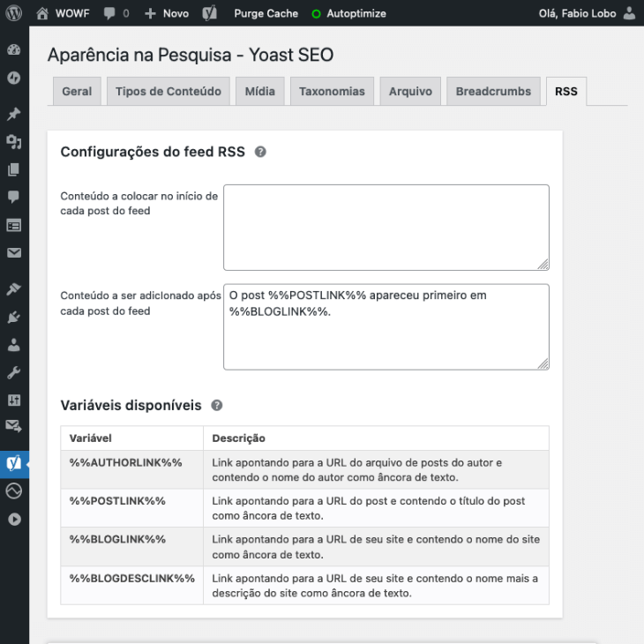Switch to the Breadcrumbs tab
This screenshot has height=644, width=644.
point(493,91)
